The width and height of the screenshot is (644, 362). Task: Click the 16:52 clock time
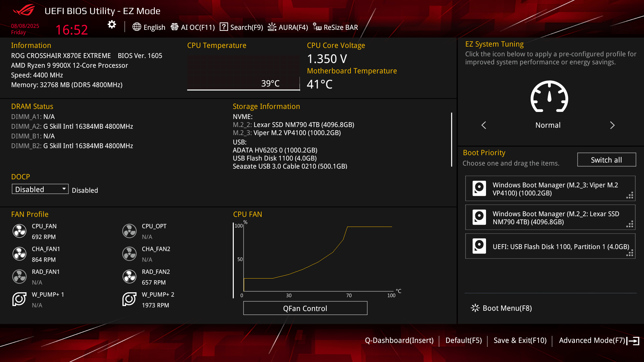[71, 30]
